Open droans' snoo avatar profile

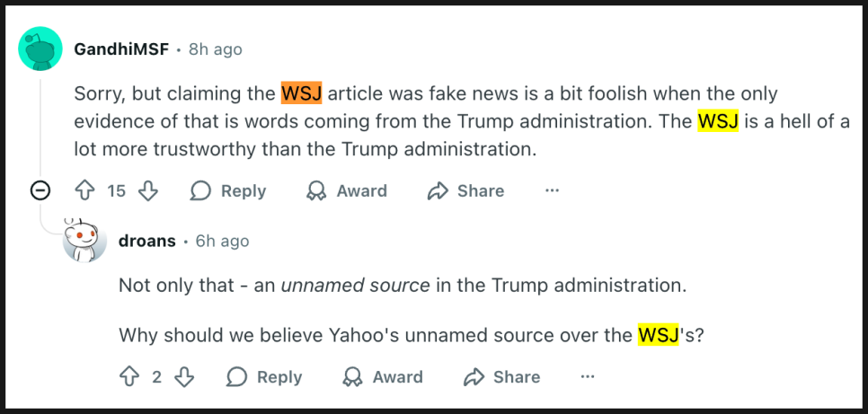(84, 241)
